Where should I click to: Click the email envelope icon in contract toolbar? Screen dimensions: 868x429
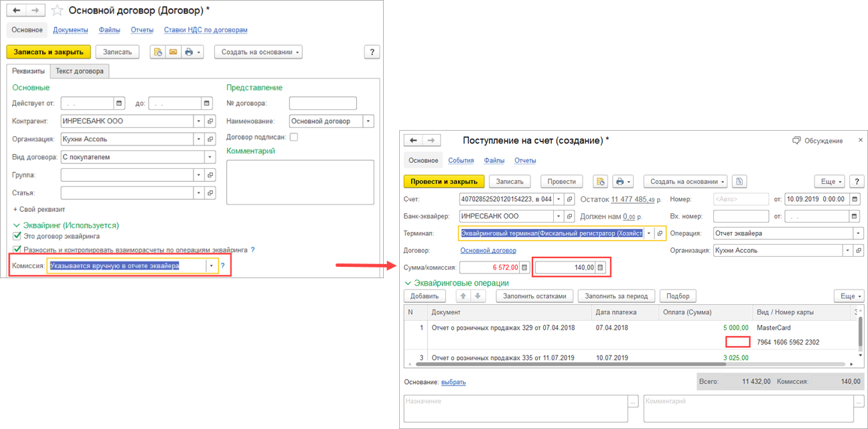(173, 52)
